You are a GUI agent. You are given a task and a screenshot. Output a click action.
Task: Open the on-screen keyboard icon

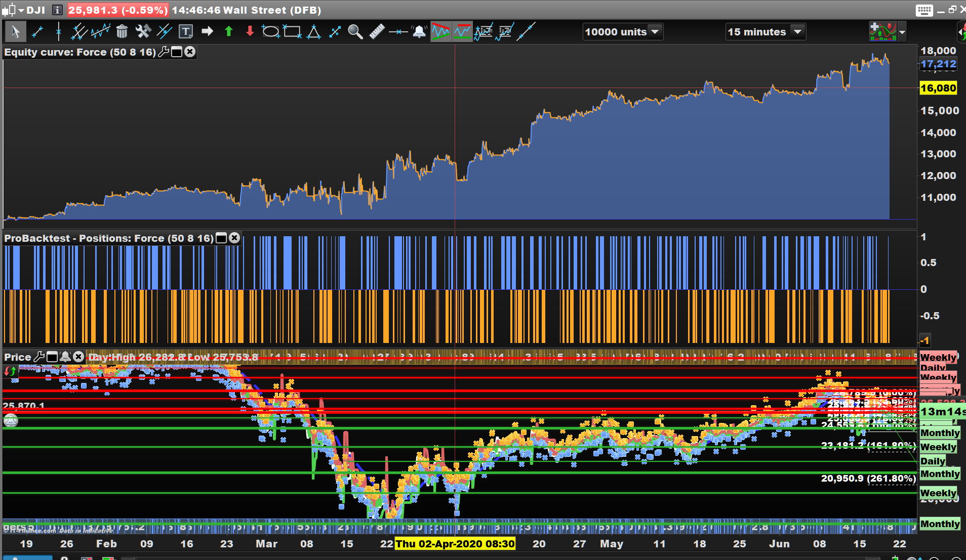tap(924, 10)
